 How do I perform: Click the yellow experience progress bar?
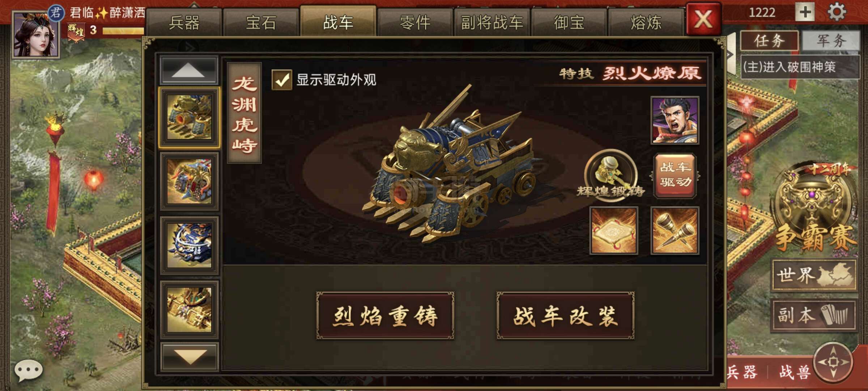(123, 31)
